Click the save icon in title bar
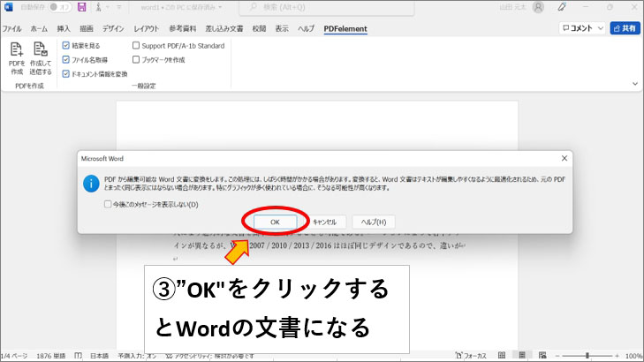 point(82,7)
